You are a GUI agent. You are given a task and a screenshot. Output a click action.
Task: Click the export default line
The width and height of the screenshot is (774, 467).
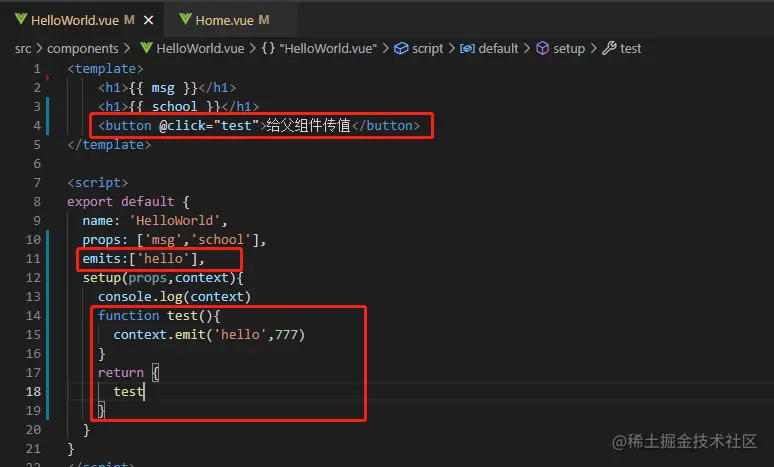point(128,201)
